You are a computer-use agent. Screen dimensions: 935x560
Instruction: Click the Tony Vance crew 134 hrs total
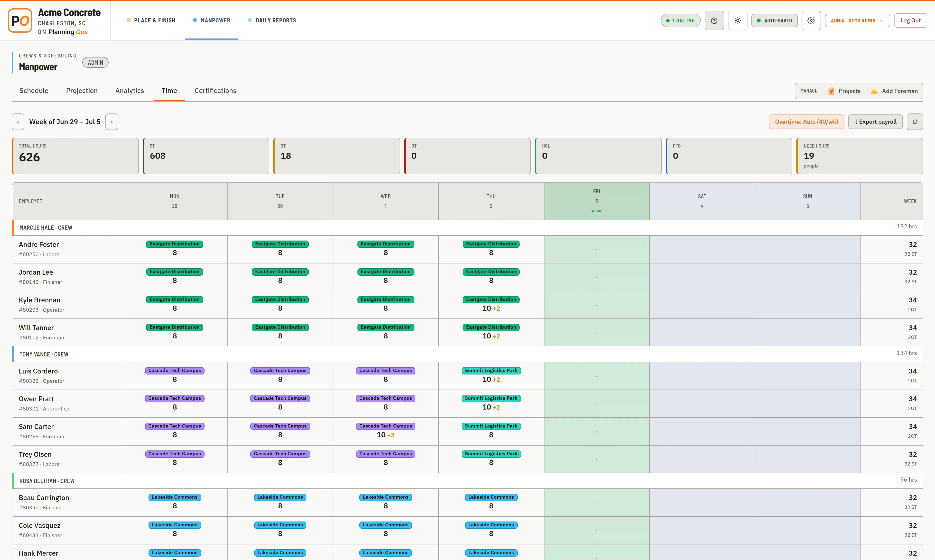pos(906,353)
